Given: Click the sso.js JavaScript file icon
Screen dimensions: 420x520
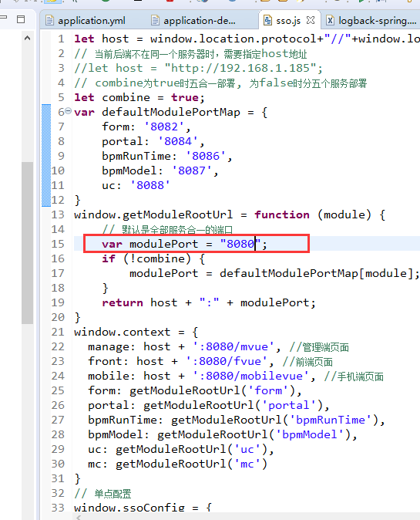Looking at the screenshot, I should (x=267, y=21).
